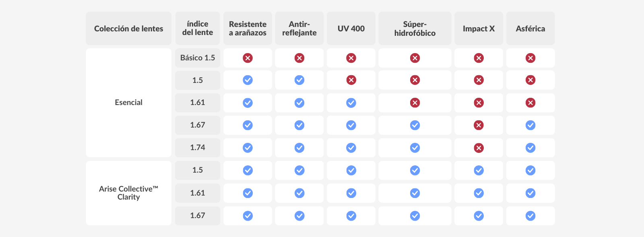Click red X for Esencial 1.5 UV 400

(351, 80)
